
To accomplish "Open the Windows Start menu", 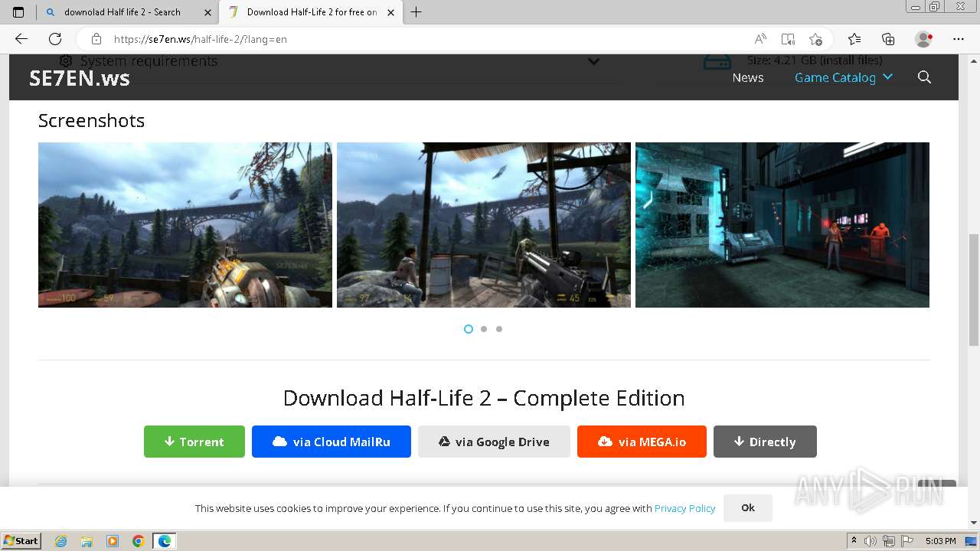I will [x=21, y=541].
